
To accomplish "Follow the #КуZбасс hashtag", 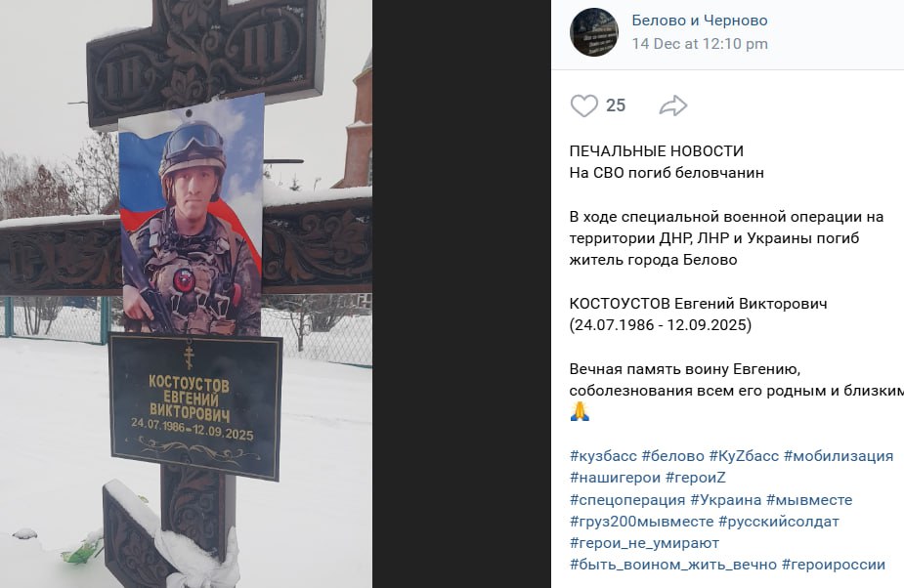I will pyautogui.click(x=744, y=456).
